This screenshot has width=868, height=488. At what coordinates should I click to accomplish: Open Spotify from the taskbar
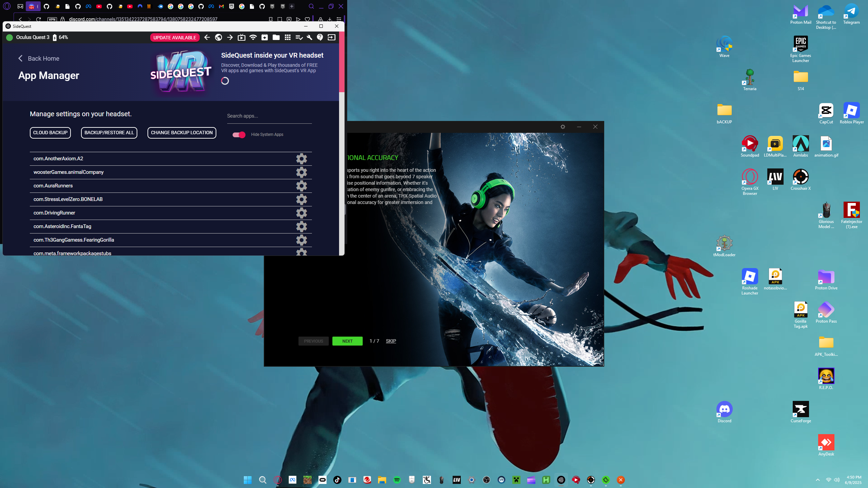[397, 480]
